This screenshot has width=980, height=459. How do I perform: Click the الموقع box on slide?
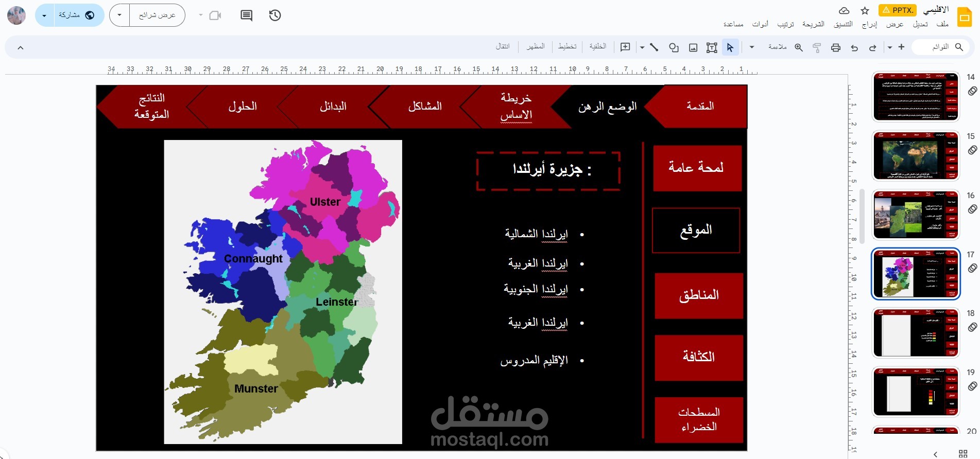coord(696,231)
